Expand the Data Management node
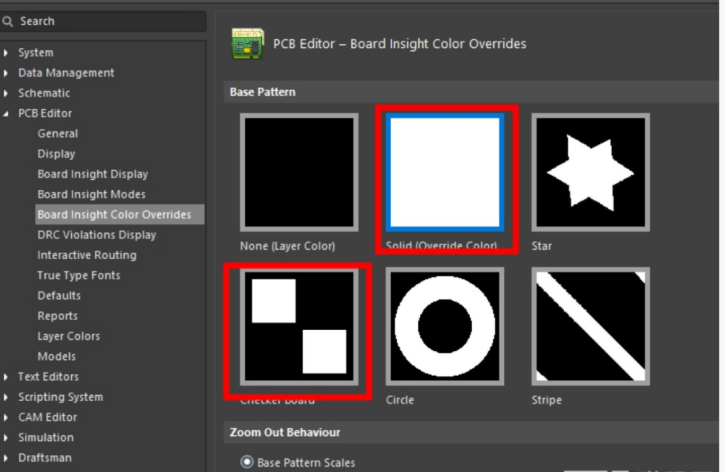Viewport: 726px width, 473px height. click(8, 73)
